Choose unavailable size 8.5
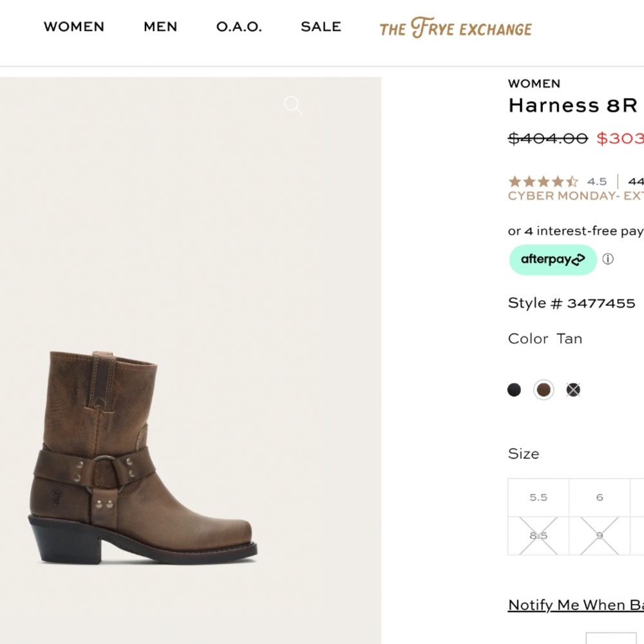The height and width of the screenshot is (644, 644). (538, 536)
